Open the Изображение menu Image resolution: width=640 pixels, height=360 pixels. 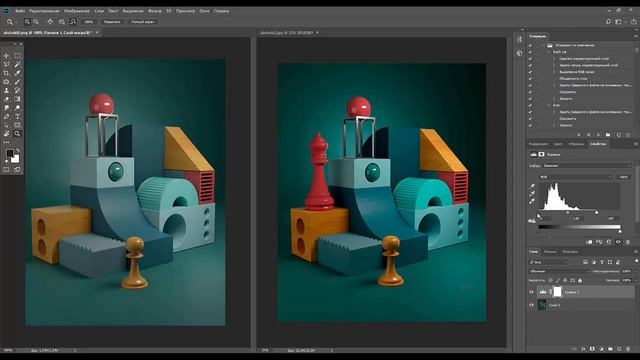pyautogui.click(x=77, y=11)
